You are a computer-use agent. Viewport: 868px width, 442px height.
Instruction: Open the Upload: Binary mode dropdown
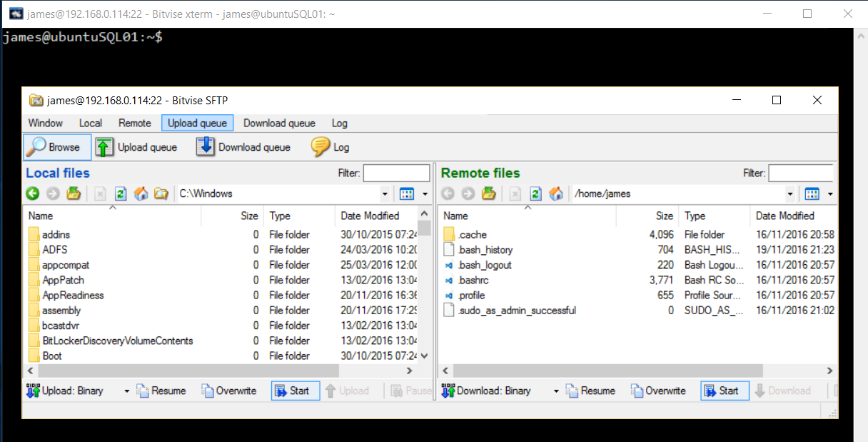pos(127,391)
